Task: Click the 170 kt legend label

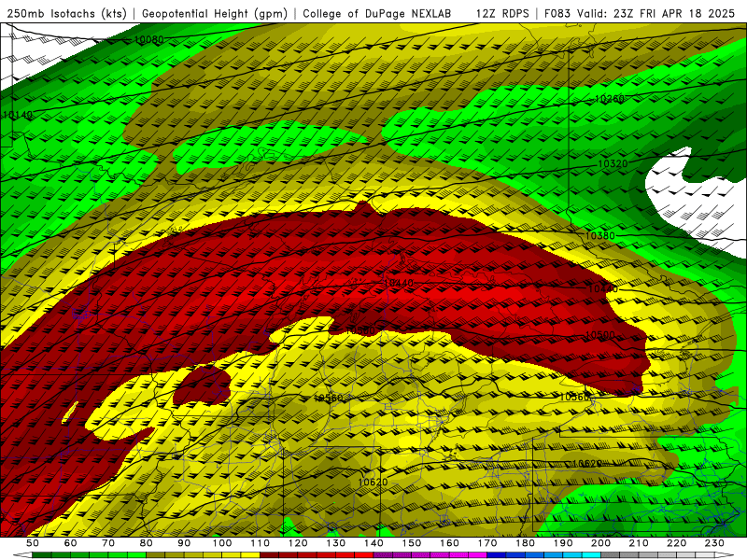Action: tap(487, 543)
